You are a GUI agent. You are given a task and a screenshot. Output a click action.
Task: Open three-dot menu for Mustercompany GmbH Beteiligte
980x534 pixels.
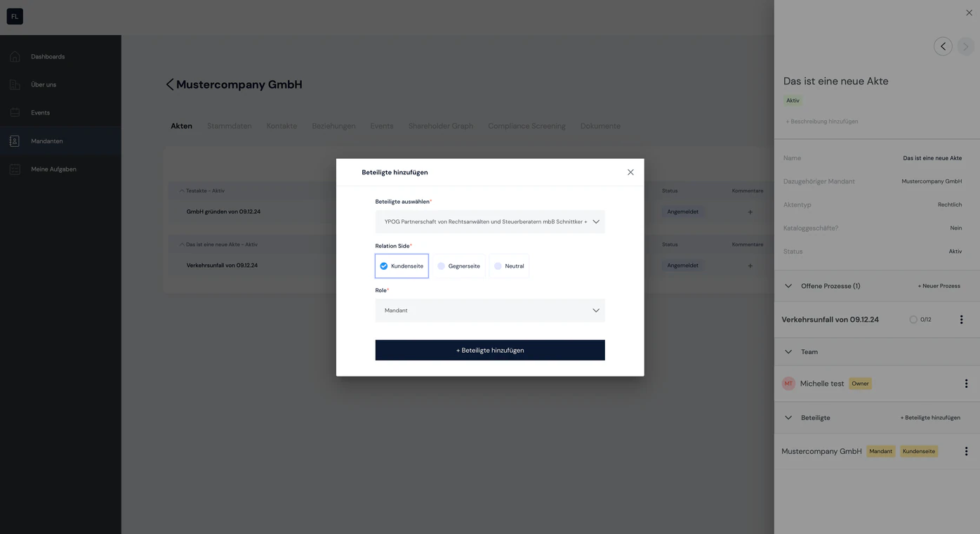[966, 451]
